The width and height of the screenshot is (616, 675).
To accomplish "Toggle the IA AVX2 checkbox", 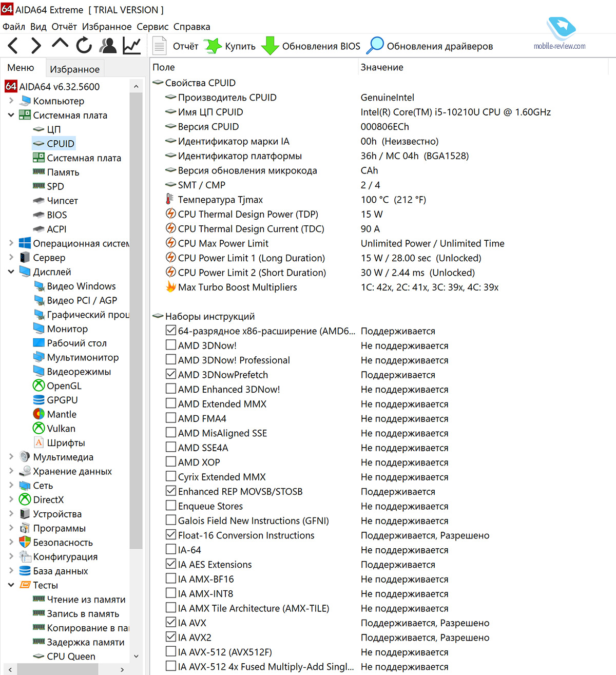I will [x=171, y=637].
